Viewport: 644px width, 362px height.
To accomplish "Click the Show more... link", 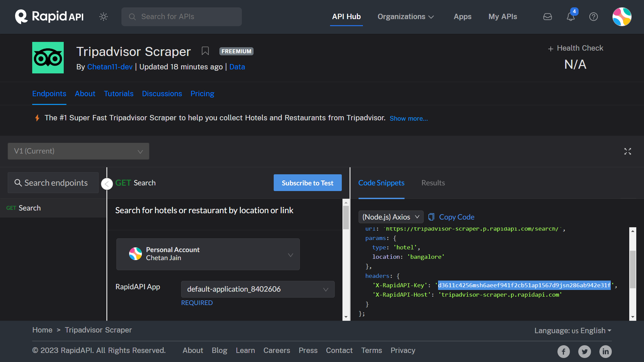I will tap(409, 119).
